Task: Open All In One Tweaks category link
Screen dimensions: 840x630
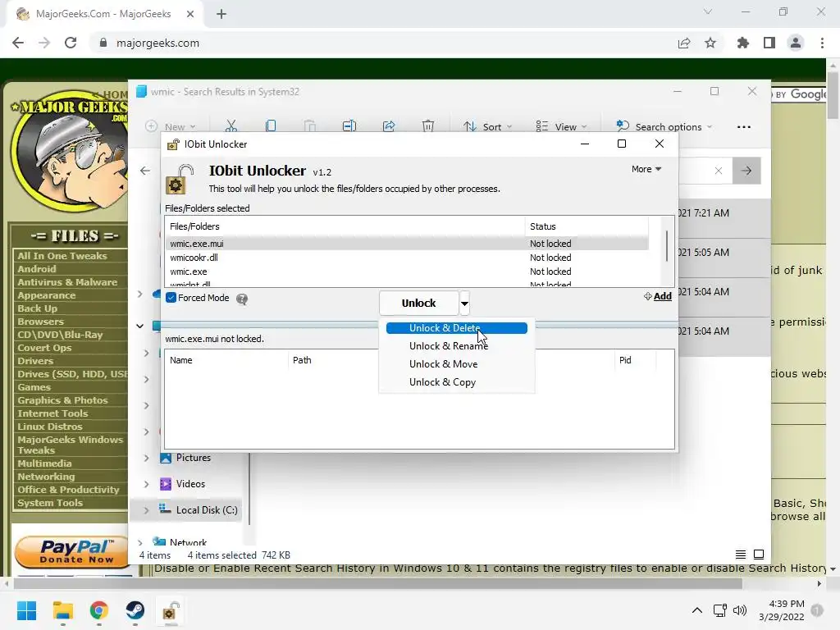Action: tap(62, 256)
